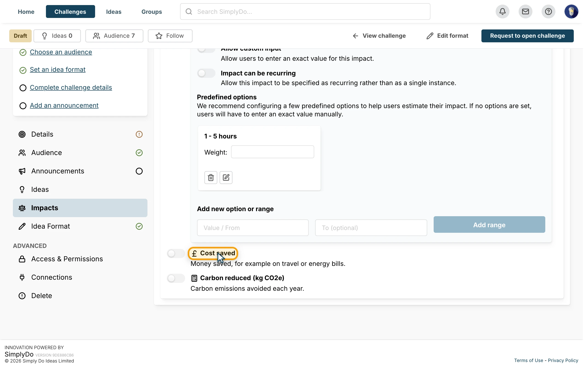Viewport: 588px width, 368px height.
Task: Click the pound icon on Cost saved
Action: [x=194, y=254]
